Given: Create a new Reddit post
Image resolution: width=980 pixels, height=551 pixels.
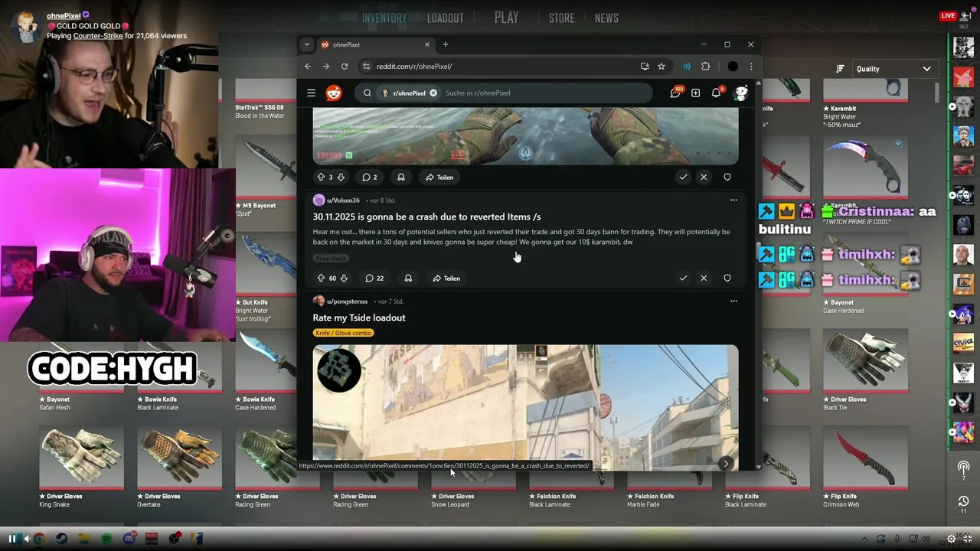Looking at the screenshot, I should point(695,93).
